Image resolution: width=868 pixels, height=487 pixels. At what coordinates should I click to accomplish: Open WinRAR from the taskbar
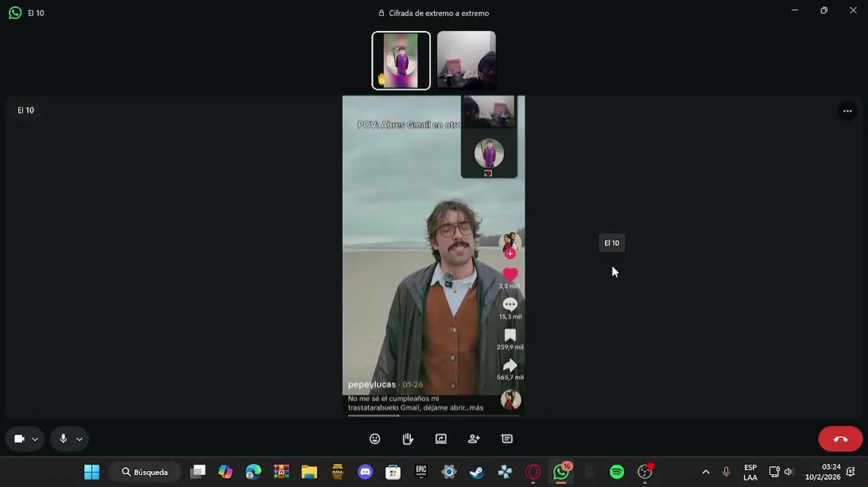[x=281, y=472]
